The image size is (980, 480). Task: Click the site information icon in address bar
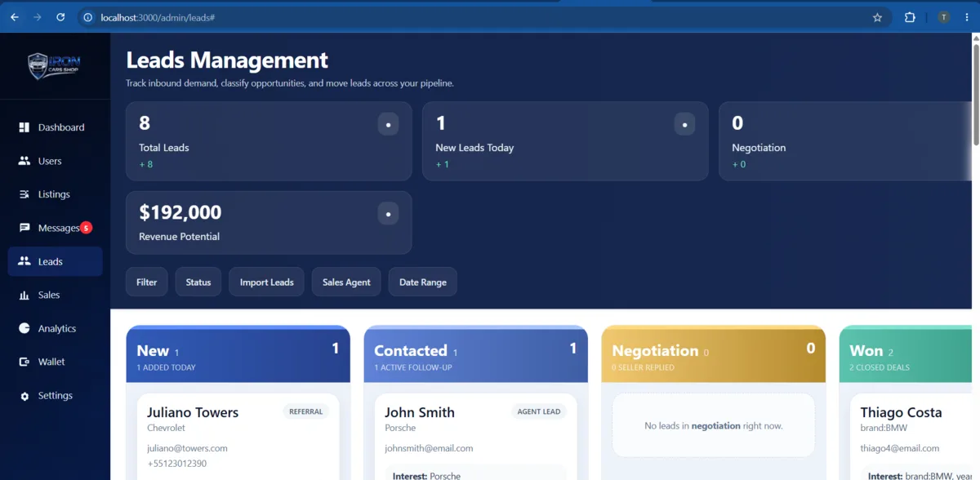pyautogui.click(x=88, y=17)
